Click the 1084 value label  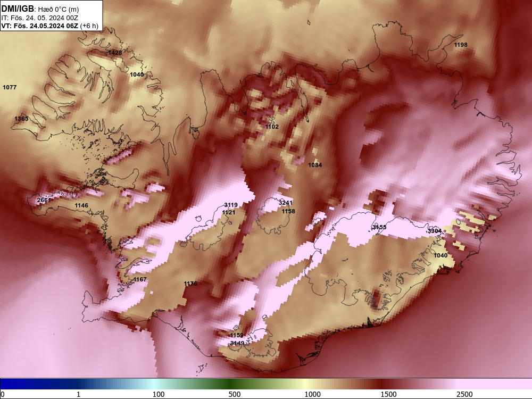click(315, 165)
